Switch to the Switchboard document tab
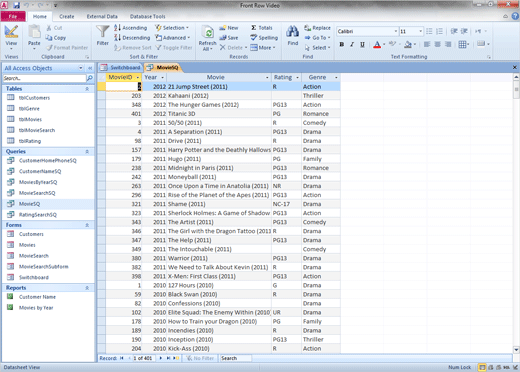This screenshot has width=520, height=372. coord(121,67)
